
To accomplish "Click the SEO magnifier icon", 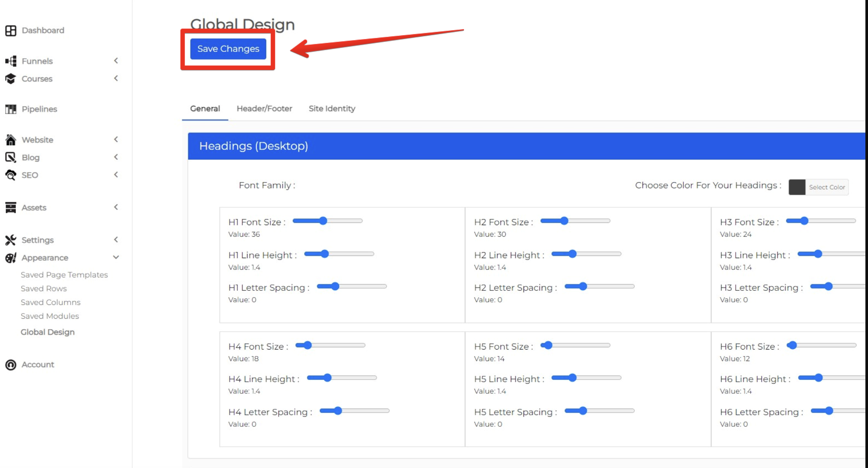I will (11, 175).
